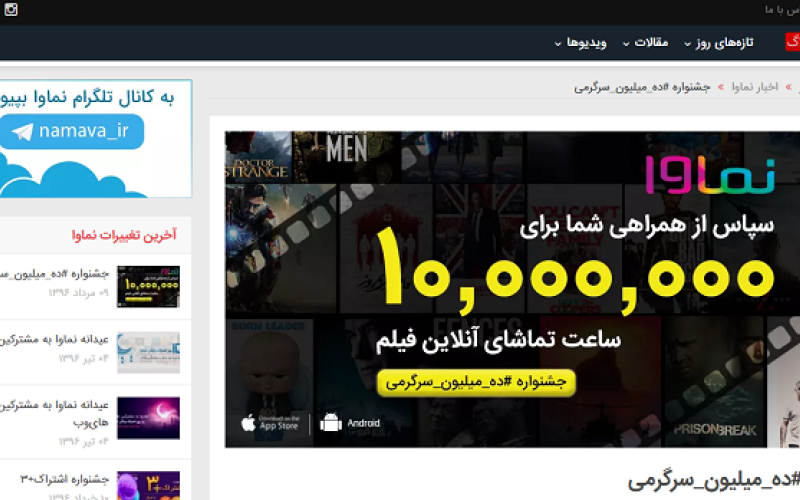Screen dimensions: 800x500
Task: Open the purple moon عیدانه thumbnail
Action: click(x=148, y=418)
